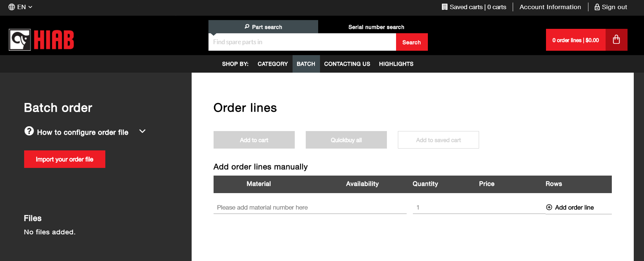This screenshot has width=644, height=261.
Task: Focus the material number input field
Action: click(310, 207)
